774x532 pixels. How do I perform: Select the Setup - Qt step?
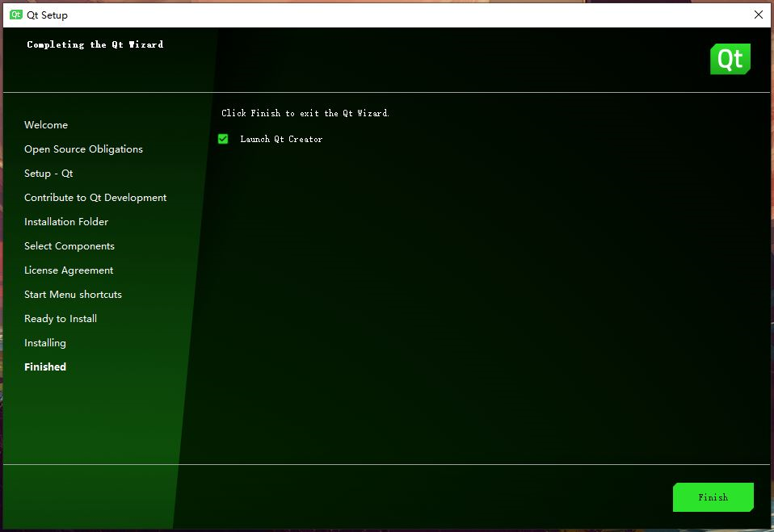pyautogui.click(x=48, y=173)
